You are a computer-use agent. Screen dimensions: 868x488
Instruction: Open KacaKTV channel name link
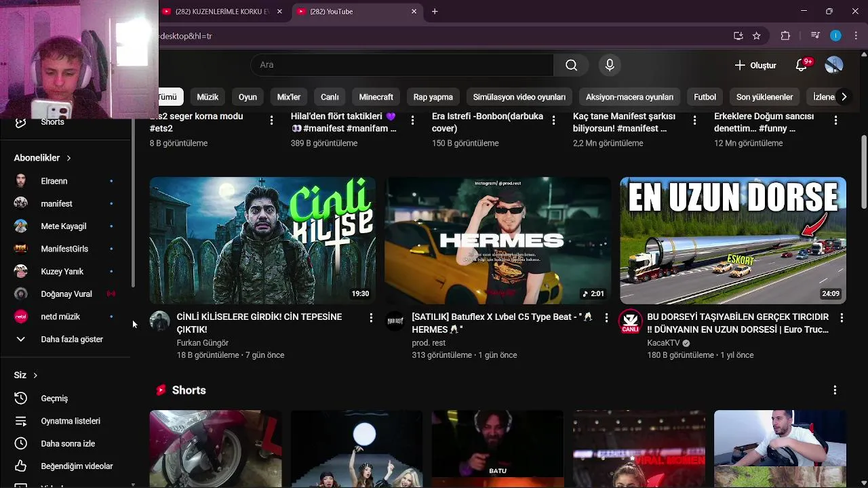click(x=663, y=343)
